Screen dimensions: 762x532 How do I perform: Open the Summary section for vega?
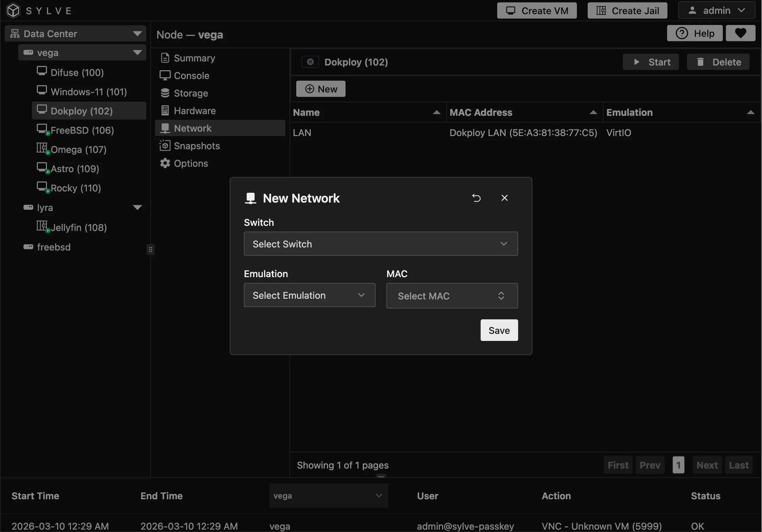(194, 58)
